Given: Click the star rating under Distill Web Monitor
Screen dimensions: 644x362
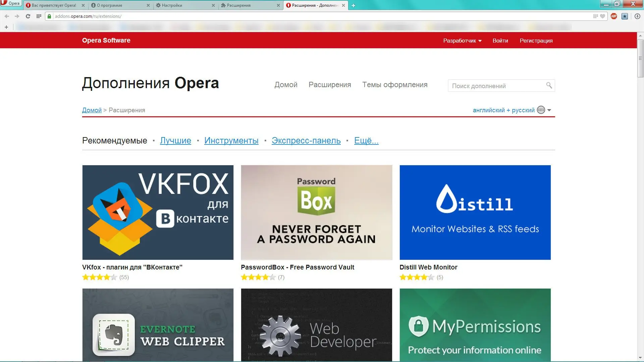Looking at the screenshot, I should (417, 277).
